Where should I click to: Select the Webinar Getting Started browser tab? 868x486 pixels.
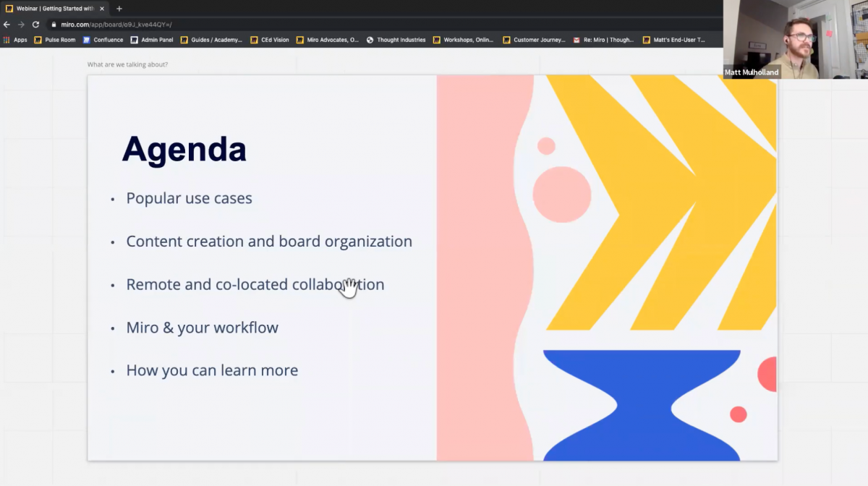click(56, 9)
